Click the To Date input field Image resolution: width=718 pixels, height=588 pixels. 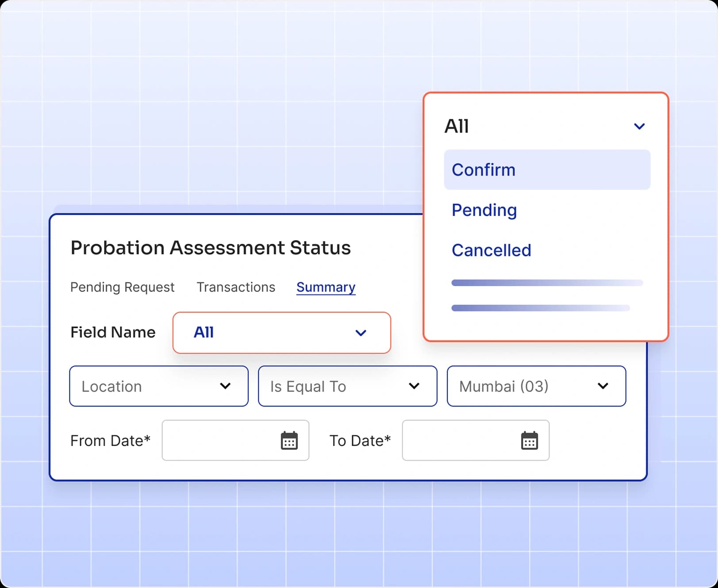point(460,440)
